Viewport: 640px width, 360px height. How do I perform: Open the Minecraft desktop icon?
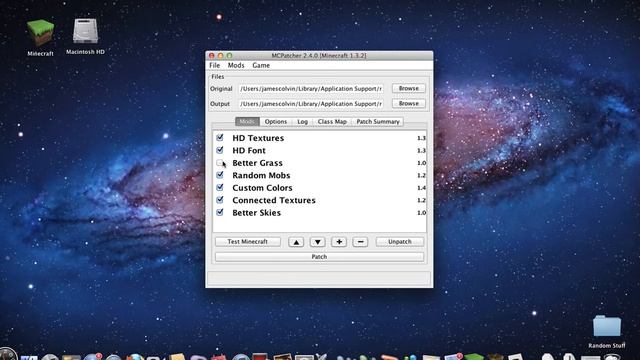click(40, 33)
